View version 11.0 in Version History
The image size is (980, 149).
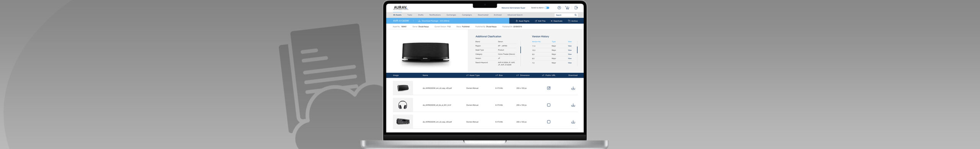pos(570,46)
